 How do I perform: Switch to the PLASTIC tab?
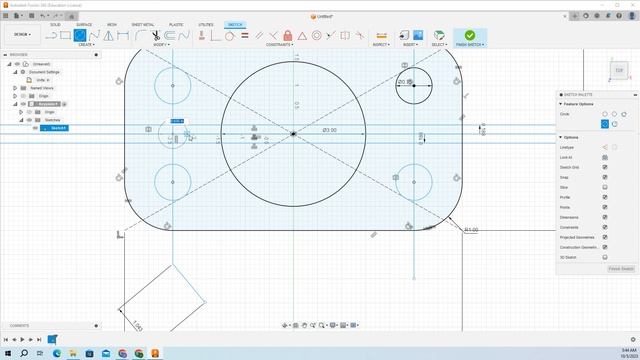176,25
